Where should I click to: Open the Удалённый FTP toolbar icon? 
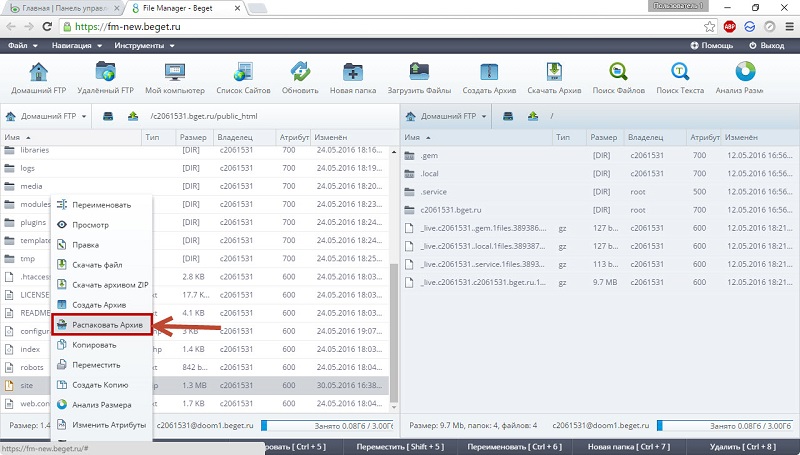pyautogui.click(x=106, y=78)
